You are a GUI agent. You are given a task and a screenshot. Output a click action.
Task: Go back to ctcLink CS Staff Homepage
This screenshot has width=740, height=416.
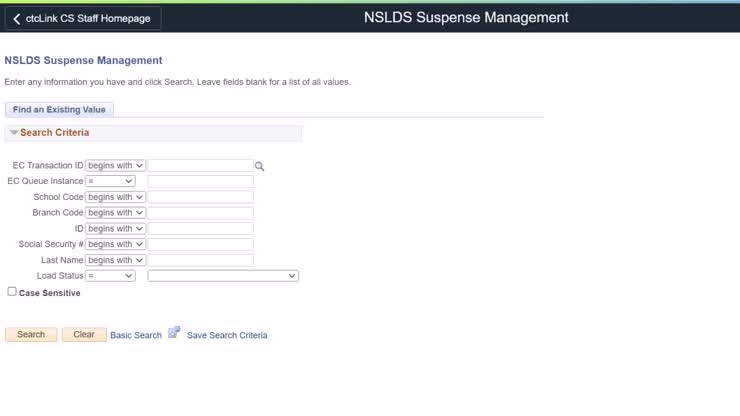[x=83, y=18]
